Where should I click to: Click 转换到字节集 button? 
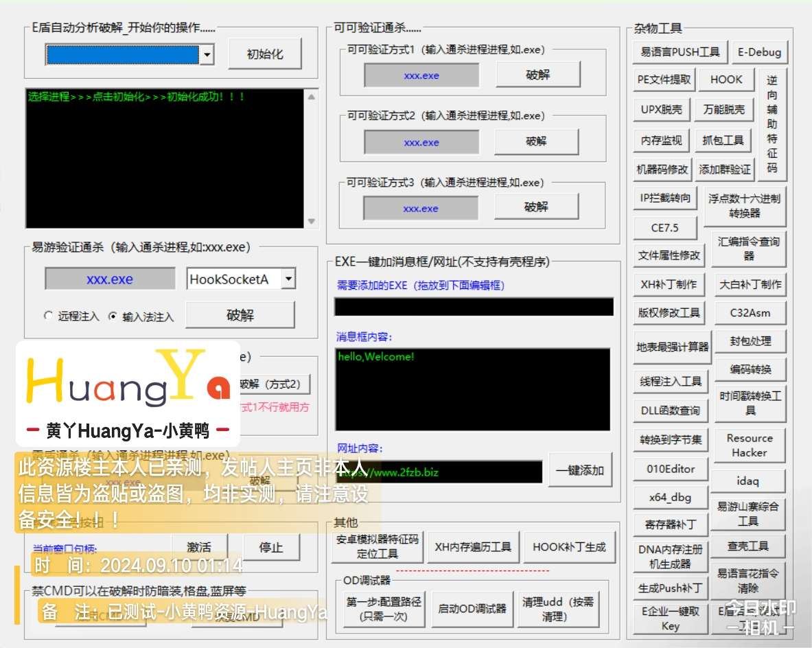coord(671,440)
